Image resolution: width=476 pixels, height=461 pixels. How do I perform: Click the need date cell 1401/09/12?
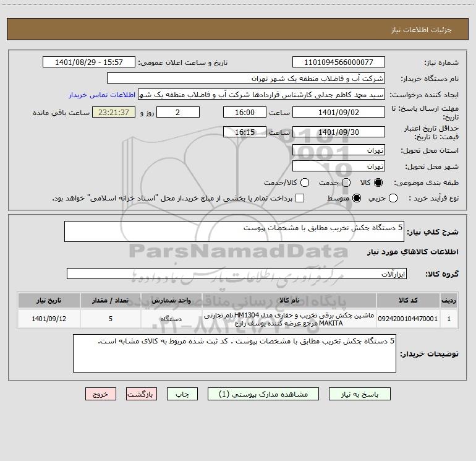[x=49, y=319]
